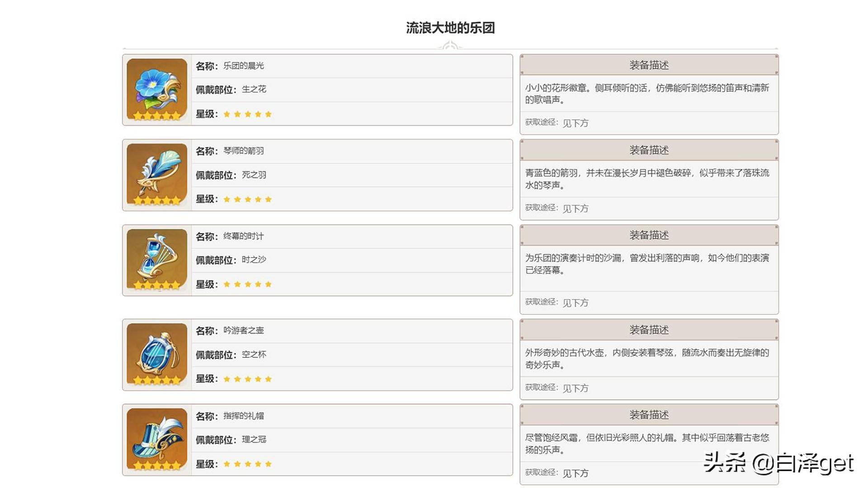Click the 名称 label beside 吟游者之壶

pos(207,331)
